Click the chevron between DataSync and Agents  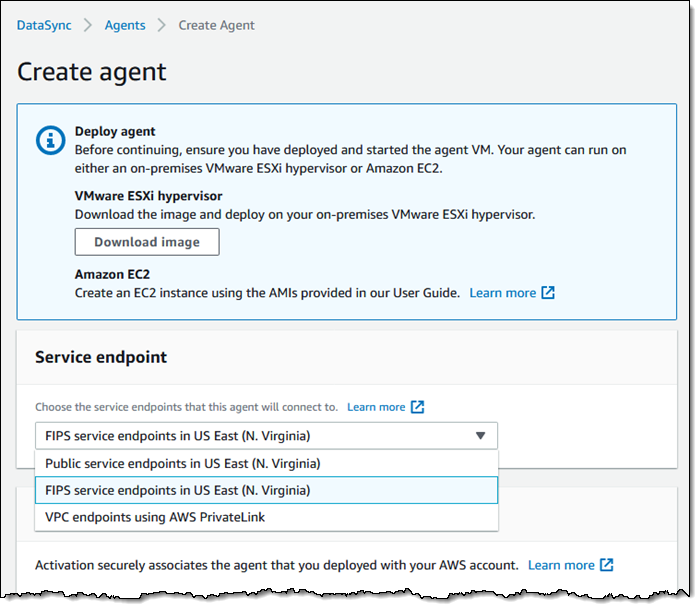87,25
